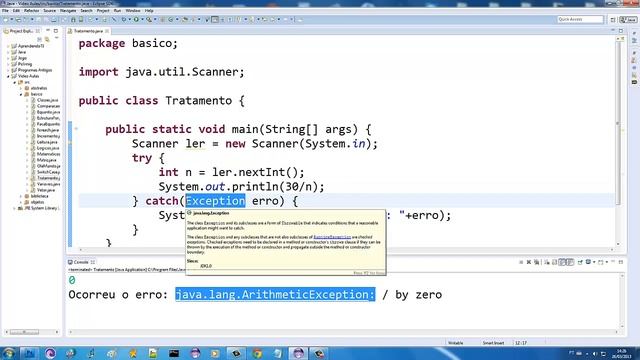Open the Source menu
Screen dimensions: 640x360
49,11
